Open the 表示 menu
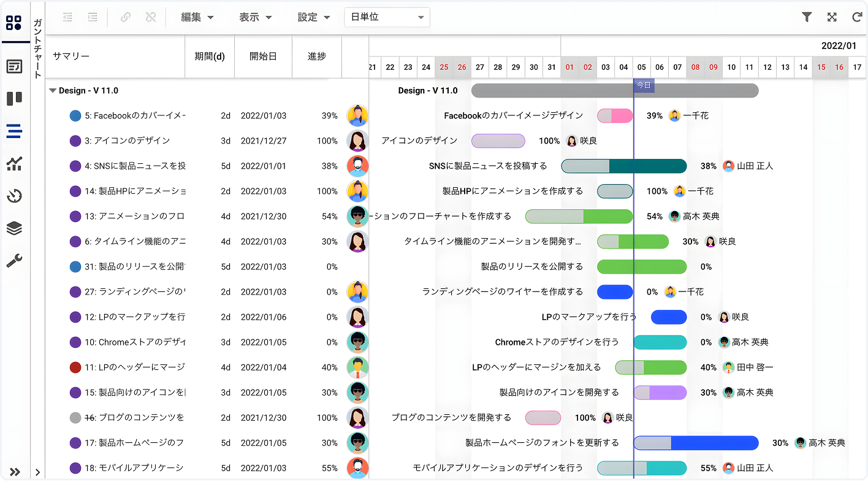The height and width of the screenshot is (481, 868). point(255,17)
